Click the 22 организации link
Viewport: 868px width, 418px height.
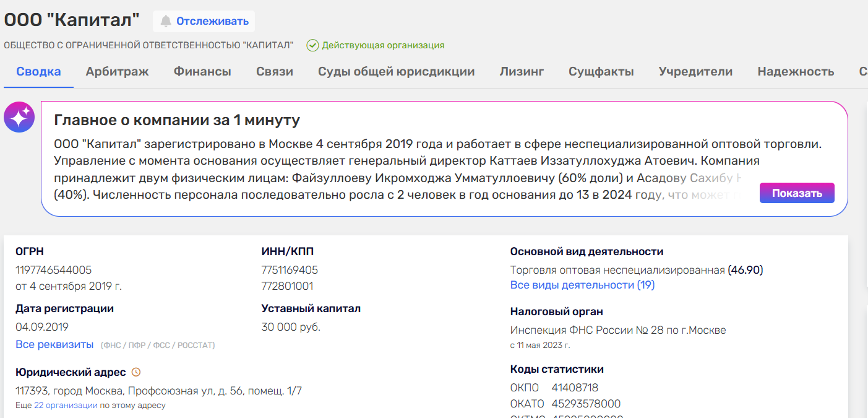pyautogui.click(x=66, y=406)
